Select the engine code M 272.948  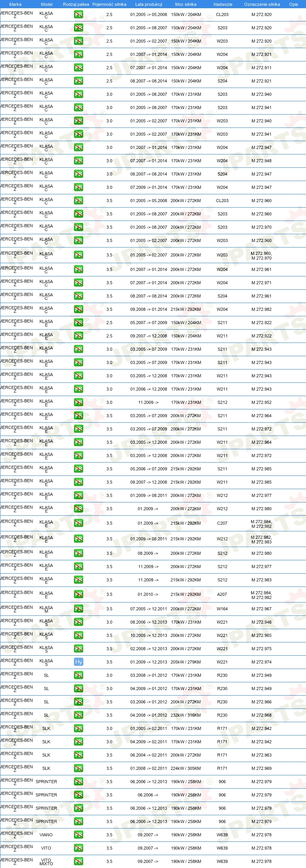(x=261, y=161)
